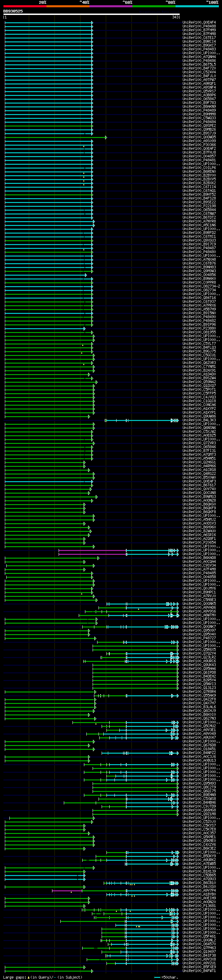Select the query name BB930525
Screen dimensions: 222x980
(x=13, y=11)
